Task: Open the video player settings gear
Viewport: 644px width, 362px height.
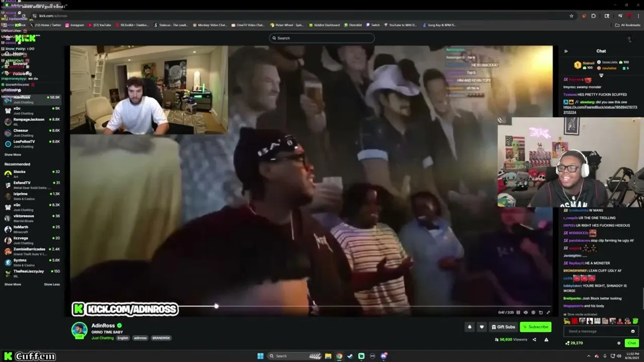Action: (533, 313)
